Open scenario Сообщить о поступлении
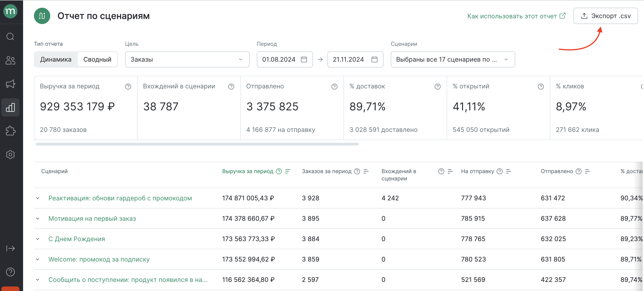This screenshot has height=291, width=644. coord(128,280)
